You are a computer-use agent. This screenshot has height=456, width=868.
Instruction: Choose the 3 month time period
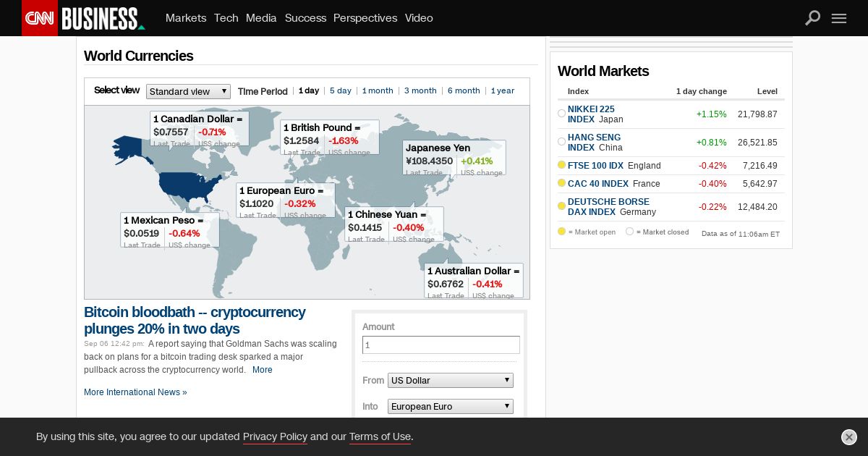420,90
